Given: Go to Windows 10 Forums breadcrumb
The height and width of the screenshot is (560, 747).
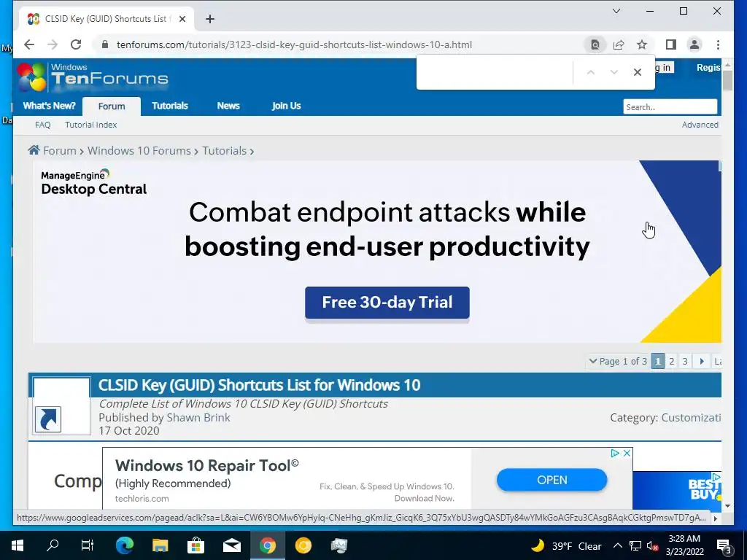Looking at the screenshot, I should [139, 151].
